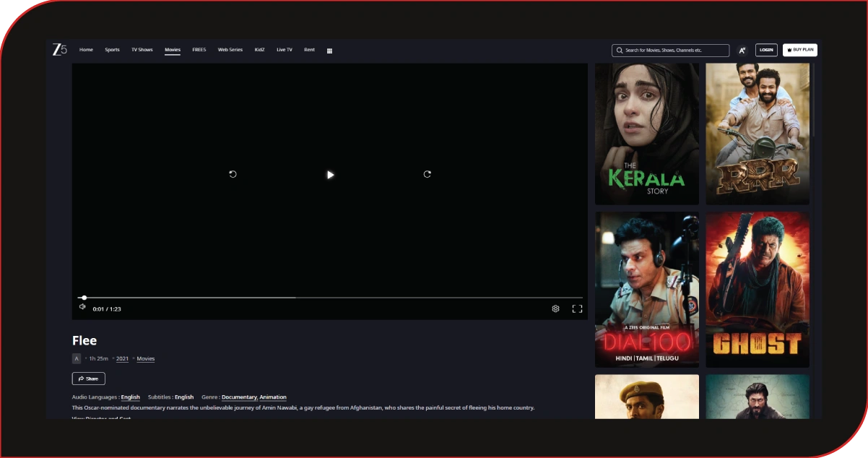
Task: Click the ZEE5 logo
Action: 59,50
